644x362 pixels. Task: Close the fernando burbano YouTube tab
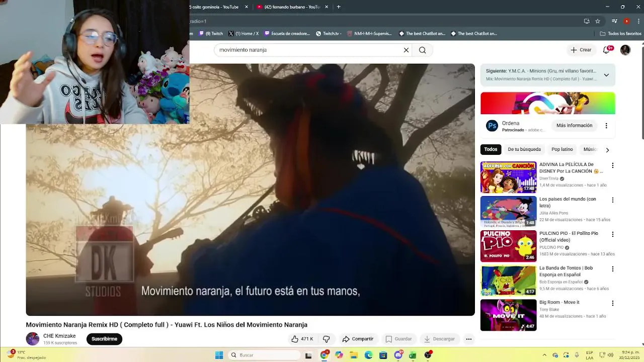pos(327,7)
